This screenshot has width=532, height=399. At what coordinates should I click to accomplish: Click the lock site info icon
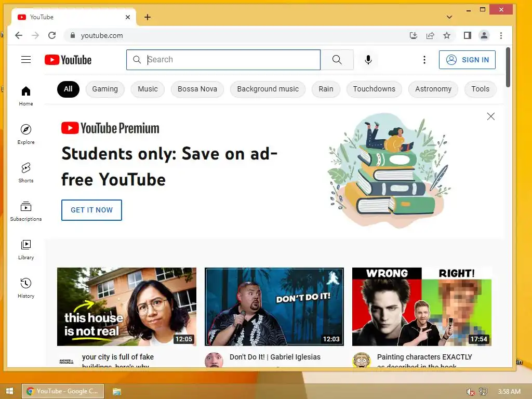[x=72, y=35]
